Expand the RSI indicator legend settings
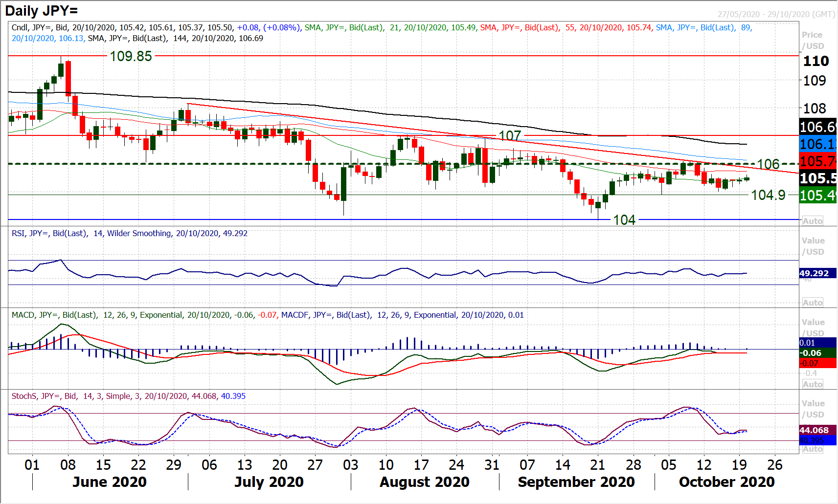838x504 pixels. (x=129, y=234)
